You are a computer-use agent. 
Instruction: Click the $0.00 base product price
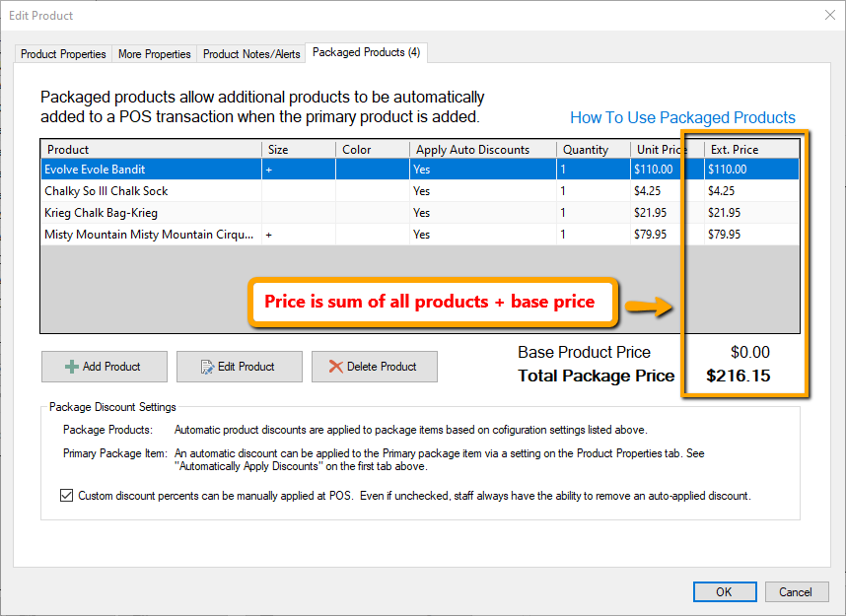[x=750, y=352]
